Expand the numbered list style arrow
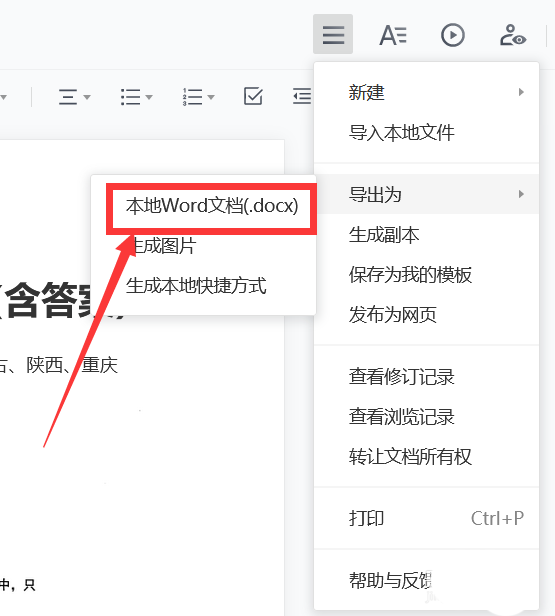This screenshot has width=555, height=616. pos(211,97)
